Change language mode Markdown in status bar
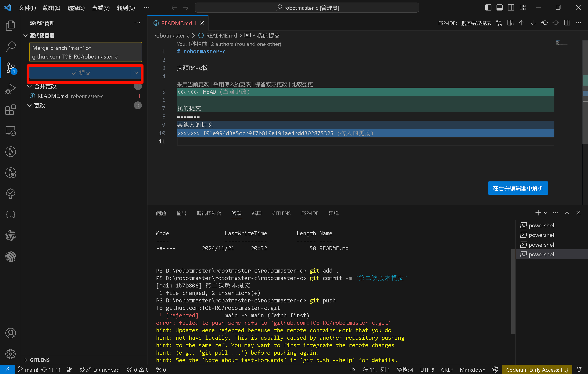The image size is (588, 374). [472, 370]
